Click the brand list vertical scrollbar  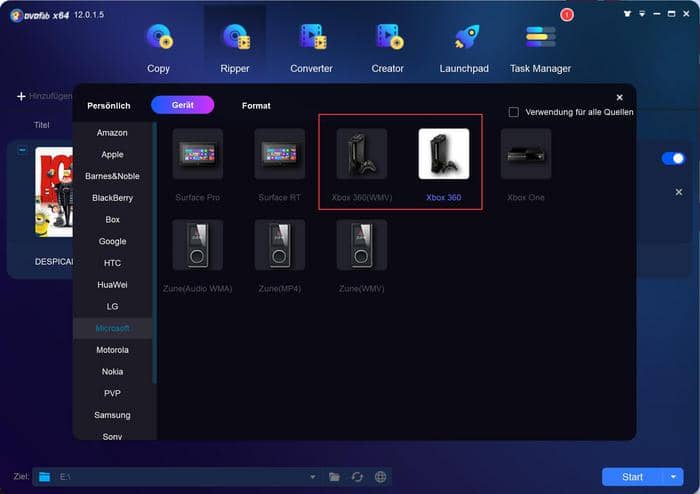[154, 253]
